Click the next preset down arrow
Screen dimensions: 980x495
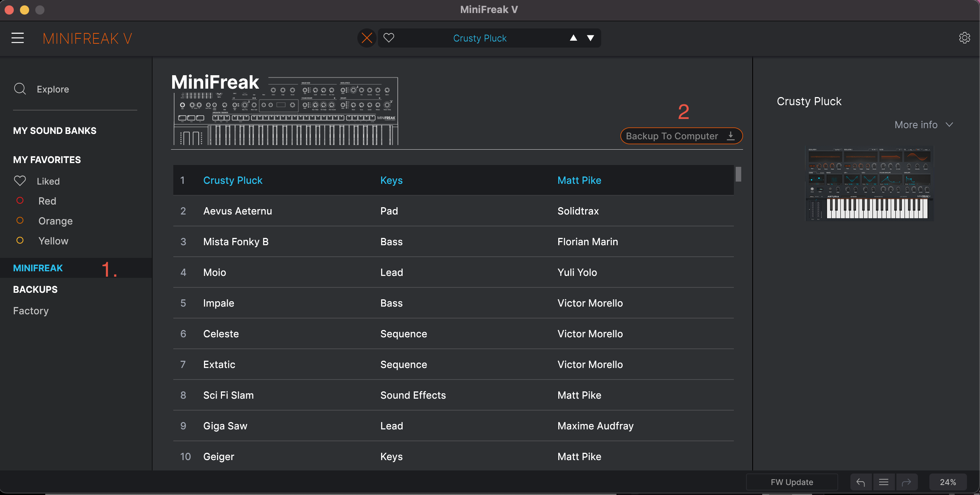coord(590,38)
